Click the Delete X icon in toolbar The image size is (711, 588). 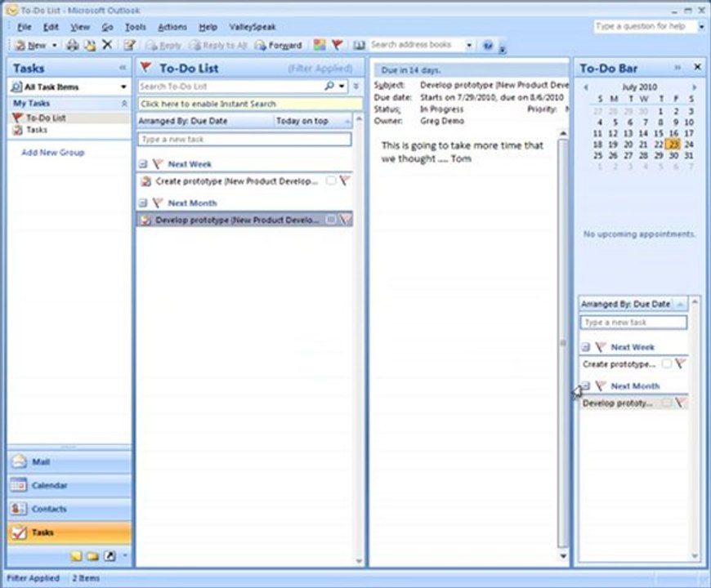(107, 44)
